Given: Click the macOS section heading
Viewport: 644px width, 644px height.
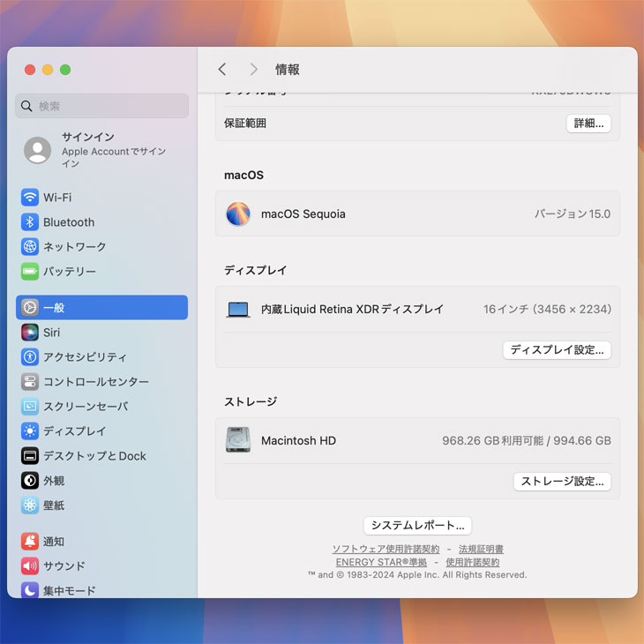Looking at the screenshot, I should pos(244,176).
